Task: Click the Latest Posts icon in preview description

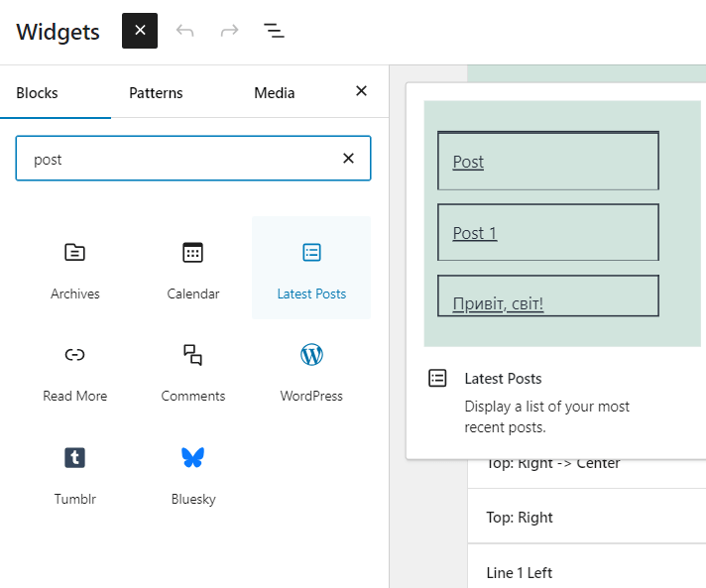Action: click(437, 378)
